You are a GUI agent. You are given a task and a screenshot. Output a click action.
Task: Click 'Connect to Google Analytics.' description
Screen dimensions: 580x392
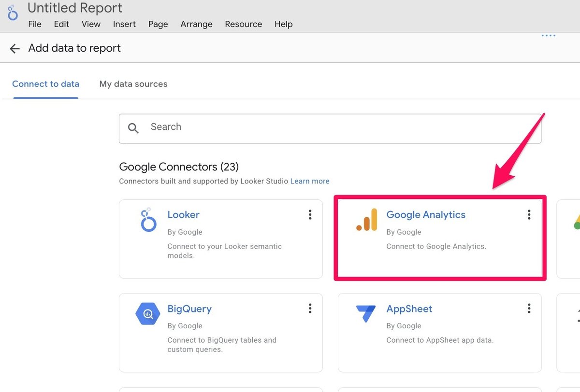pos(436,246)
